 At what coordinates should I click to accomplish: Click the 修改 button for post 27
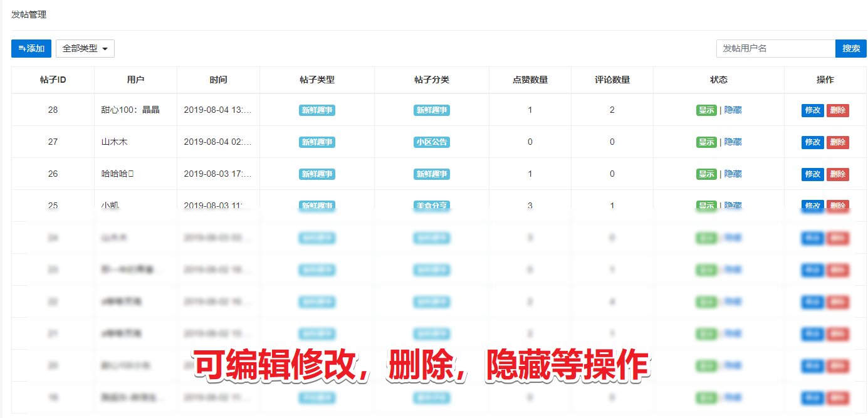click(813, 142)
